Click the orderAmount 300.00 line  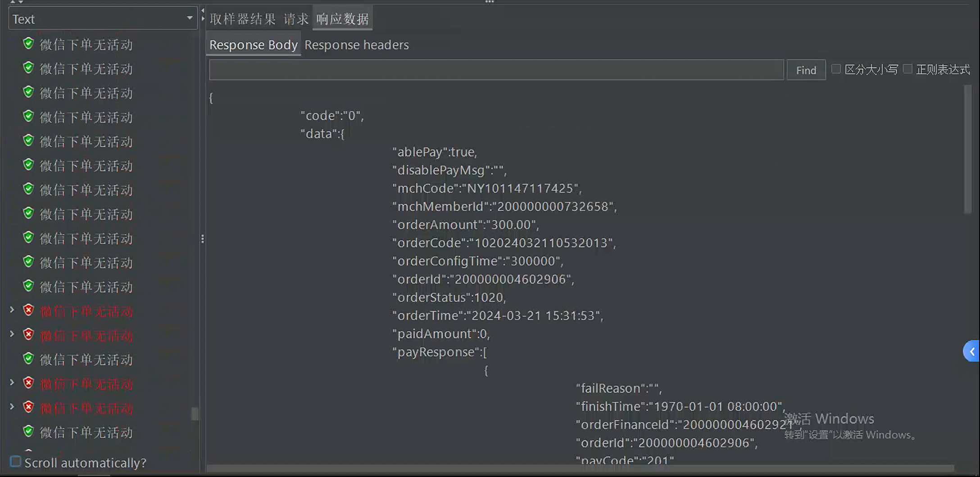pyautogui.click(x=466, y=225)
